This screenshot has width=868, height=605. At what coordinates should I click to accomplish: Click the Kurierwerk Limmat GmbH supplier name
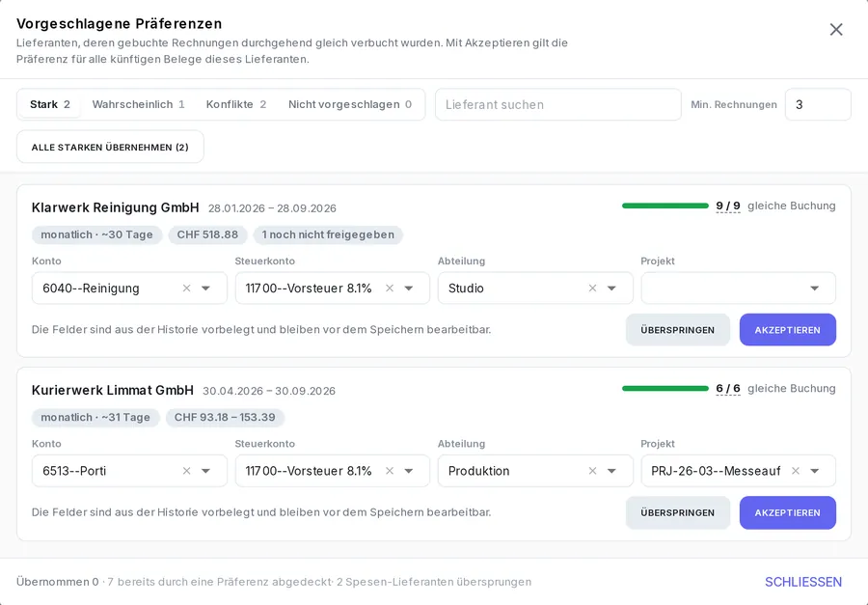click(113, 391)
